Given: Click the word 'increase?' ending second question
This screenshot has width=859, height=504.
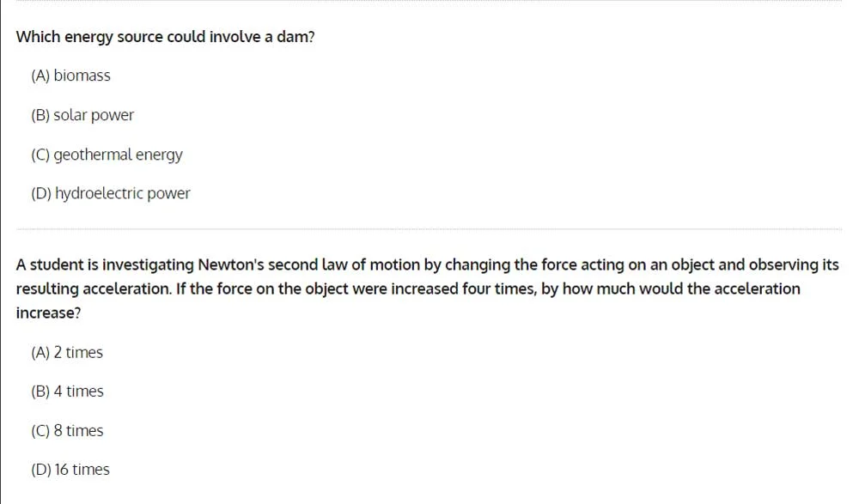Looking at the screenshot, I should [x=48, y=313].
